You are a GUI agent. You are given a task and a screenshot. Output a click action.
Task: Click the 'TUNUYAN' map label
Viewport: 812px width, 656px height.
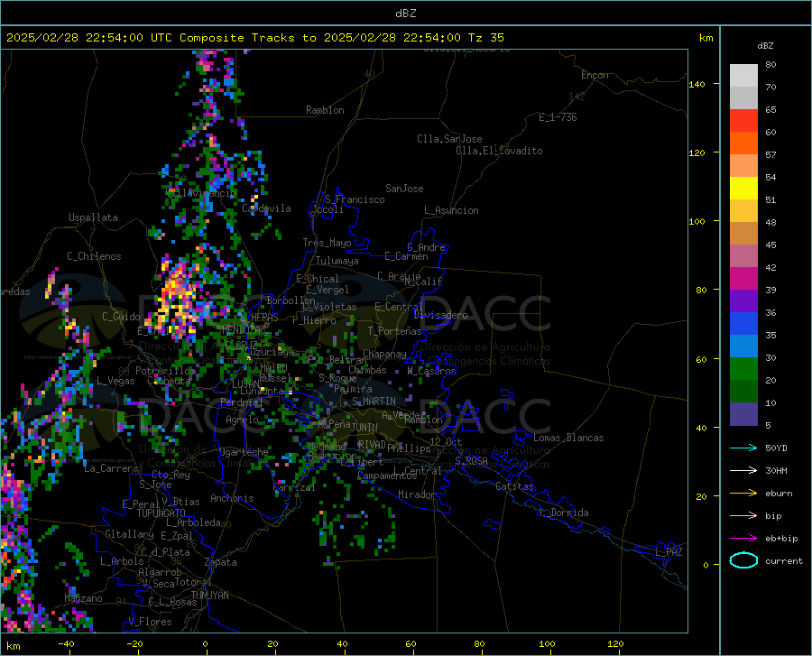click(209, 595)
